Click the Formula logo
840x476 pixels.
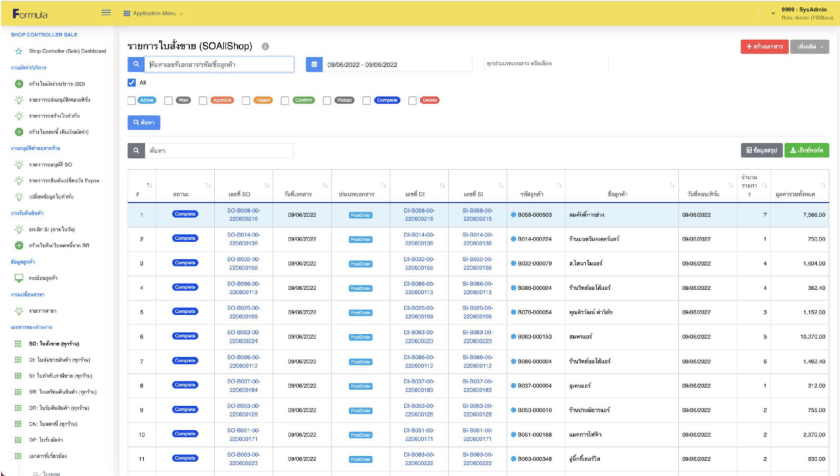(x=30, y=14)
